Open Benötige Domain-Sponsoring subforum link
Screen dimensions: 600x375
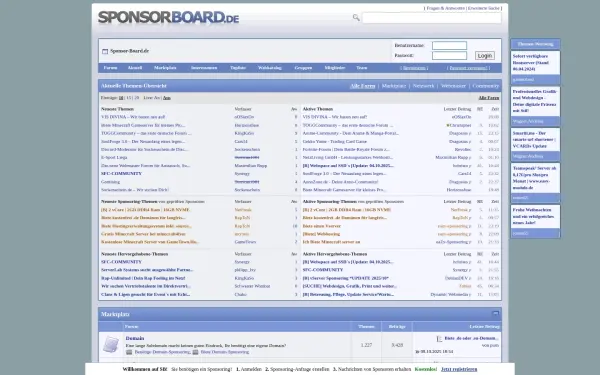pyautogui.click(x=162, y=352)
